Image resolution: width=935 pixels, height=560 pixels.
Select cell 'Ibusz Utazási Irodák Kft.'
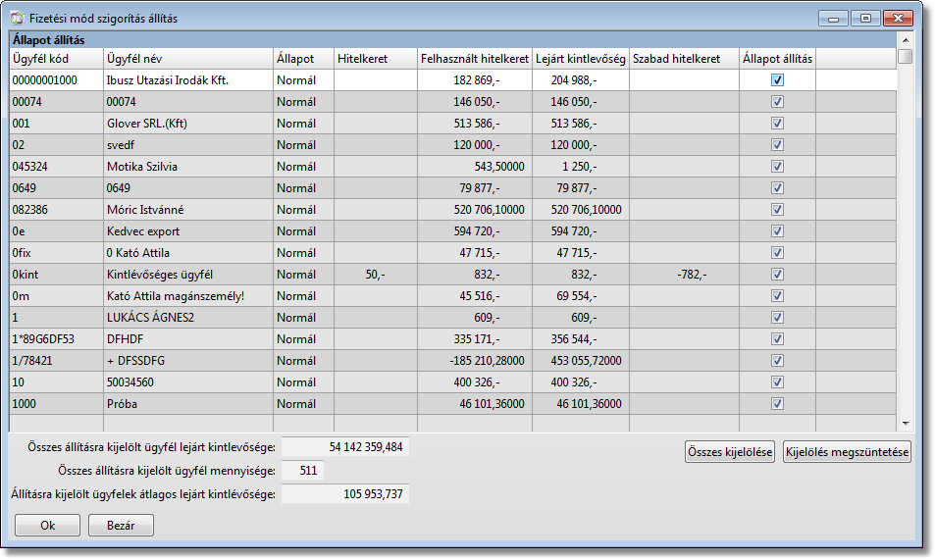(x=187, y=79)
